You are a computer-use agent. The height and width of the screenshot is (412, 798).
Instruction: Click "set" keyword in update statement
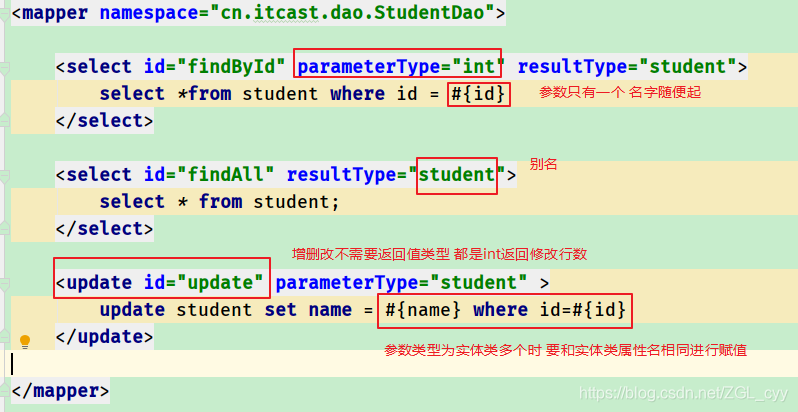(x=280, y=310)
